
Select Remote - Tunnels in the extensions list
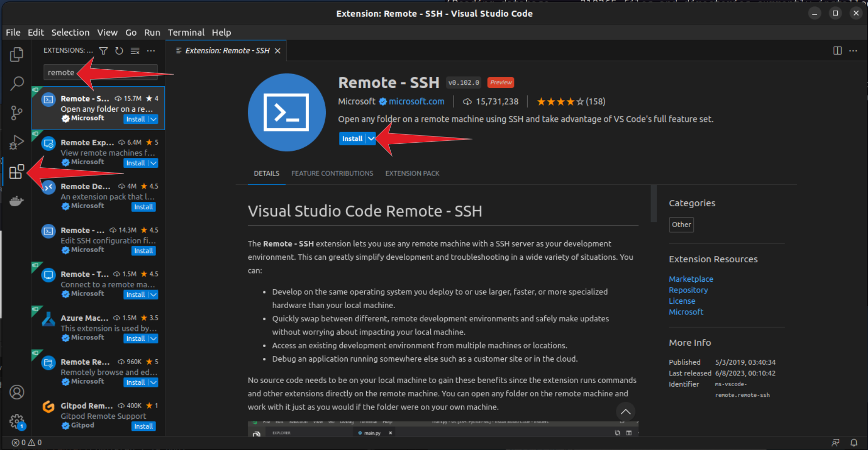tap(98, 284)
